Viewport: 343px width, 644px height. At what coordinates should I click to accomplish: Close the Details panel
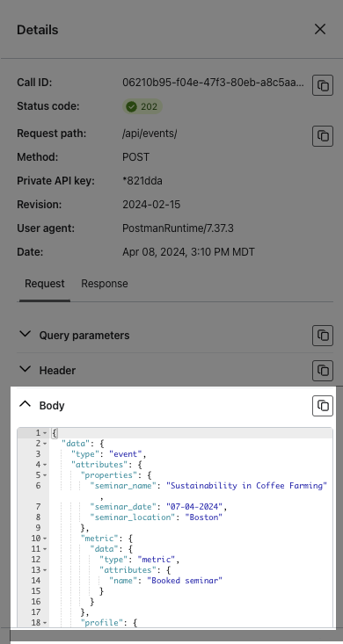point(319,29)
